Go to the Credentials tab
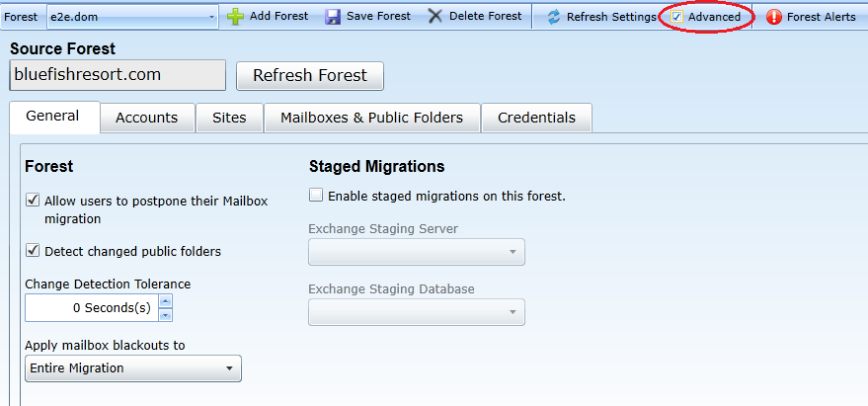The height and width of the screenshot is (406, 868). [x=536, y=118]
